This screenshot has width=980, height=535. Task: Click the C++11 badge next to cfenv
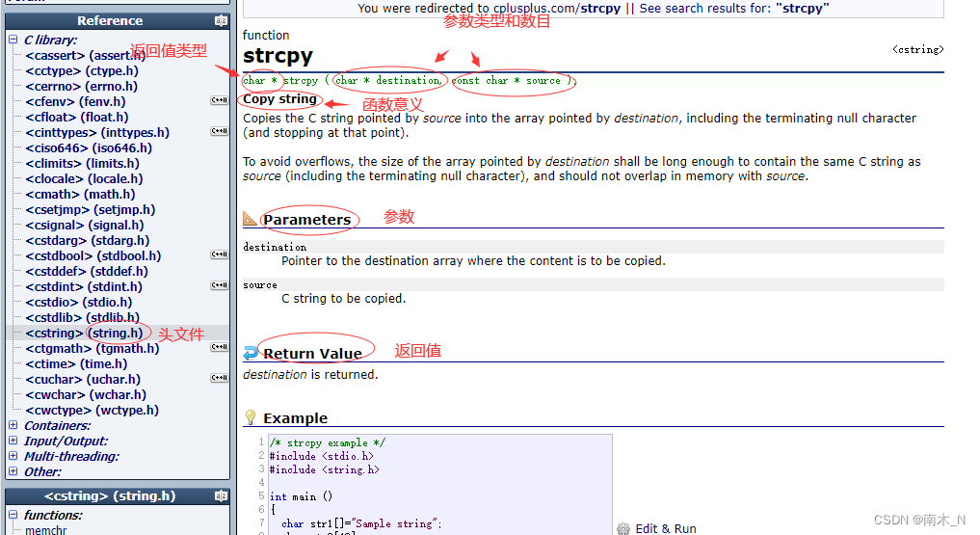click(x=220, y=100)
